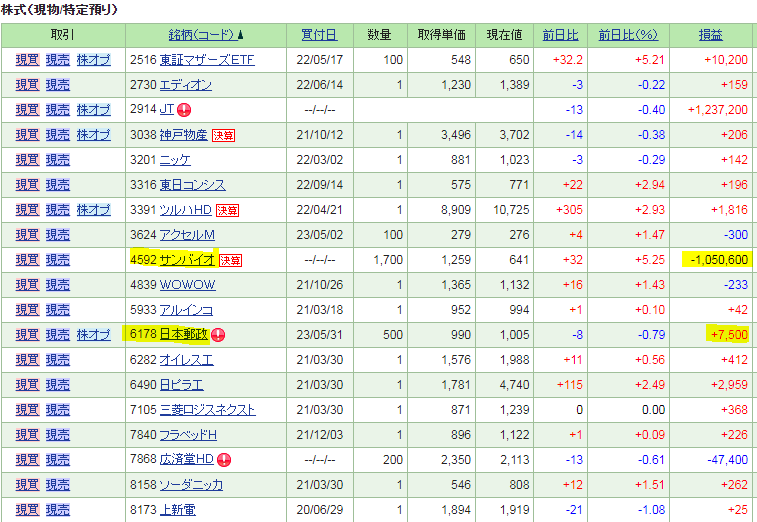Click the 決算 badge next to サンバイオ
757x522 pixels.
click(x=230, y=260)
